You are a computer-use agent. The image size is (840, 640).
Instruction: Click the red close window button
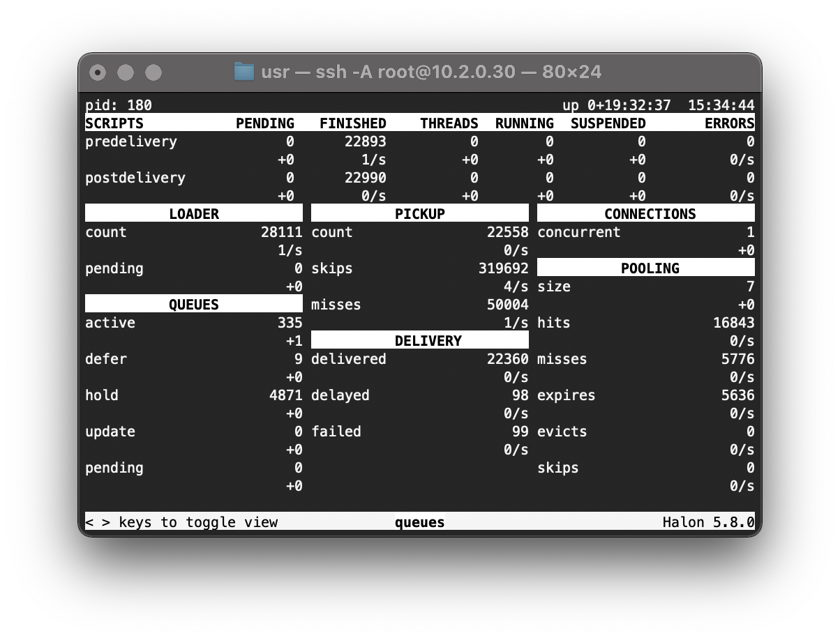click(x=98, y=73)
